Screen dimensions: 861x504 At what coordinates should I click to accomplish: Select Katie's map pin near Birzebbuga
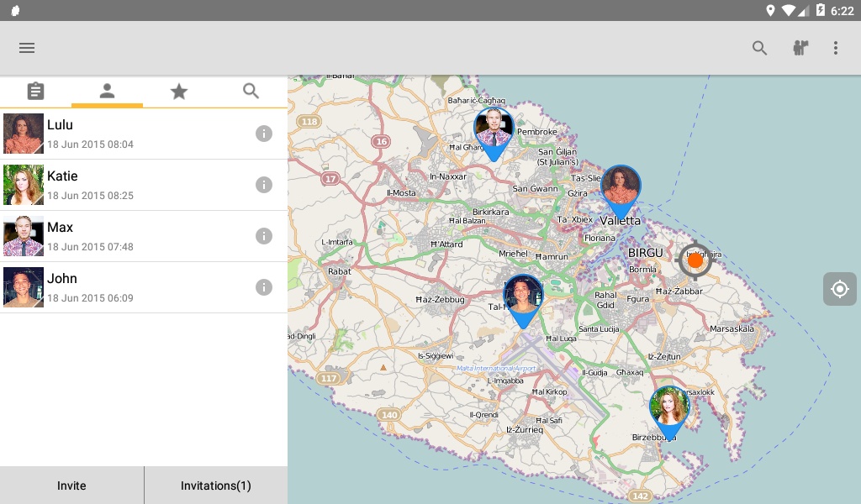669,412
